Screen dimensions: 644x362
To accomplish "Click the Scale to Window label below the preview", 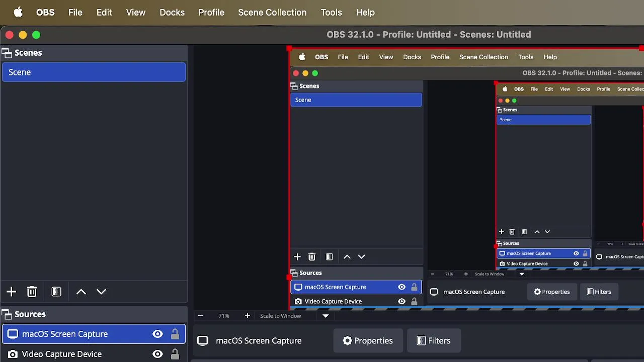I will 281,316.
